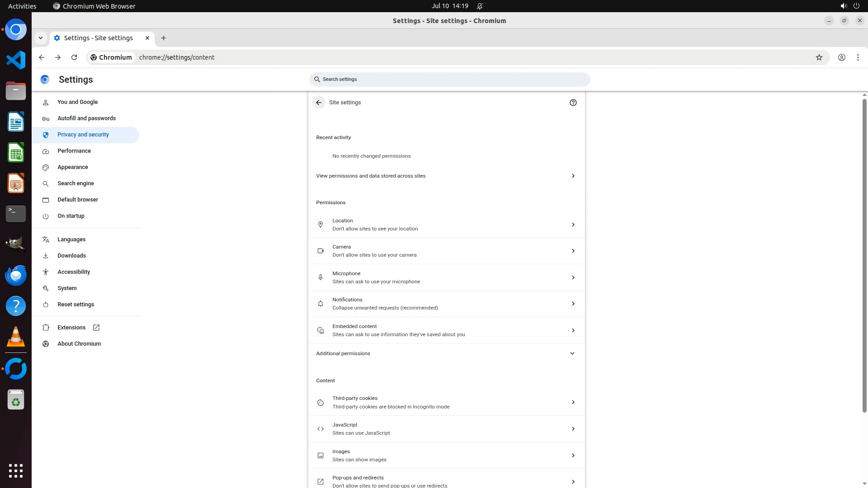This screenshot has width=868, height=488.
Task: Reload the page using the refresh icon
Action: tap(74, 57)
